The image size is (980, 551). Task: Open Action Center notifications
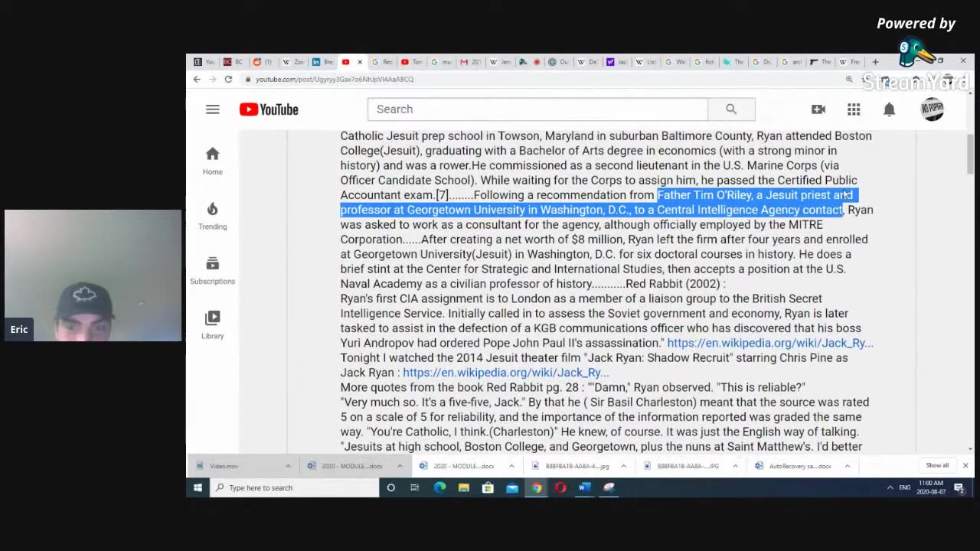tap(959, 487)
